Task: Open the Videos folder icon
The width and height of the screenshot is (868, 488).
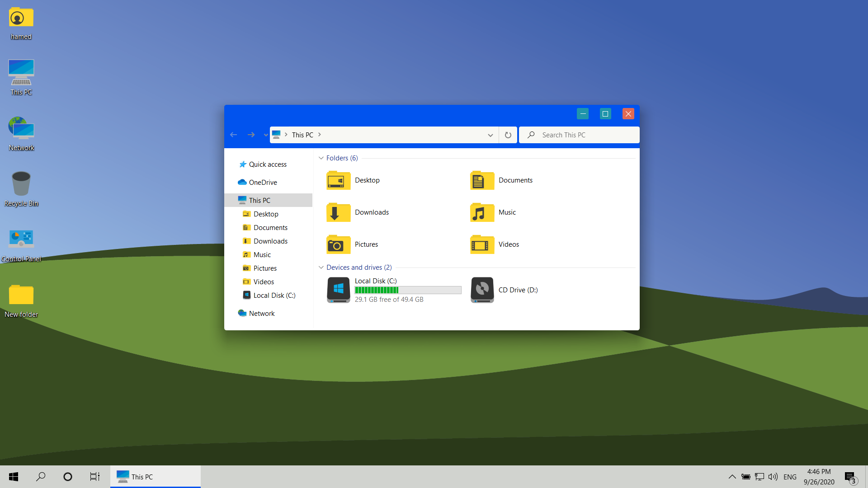Action: pos(482,244)
